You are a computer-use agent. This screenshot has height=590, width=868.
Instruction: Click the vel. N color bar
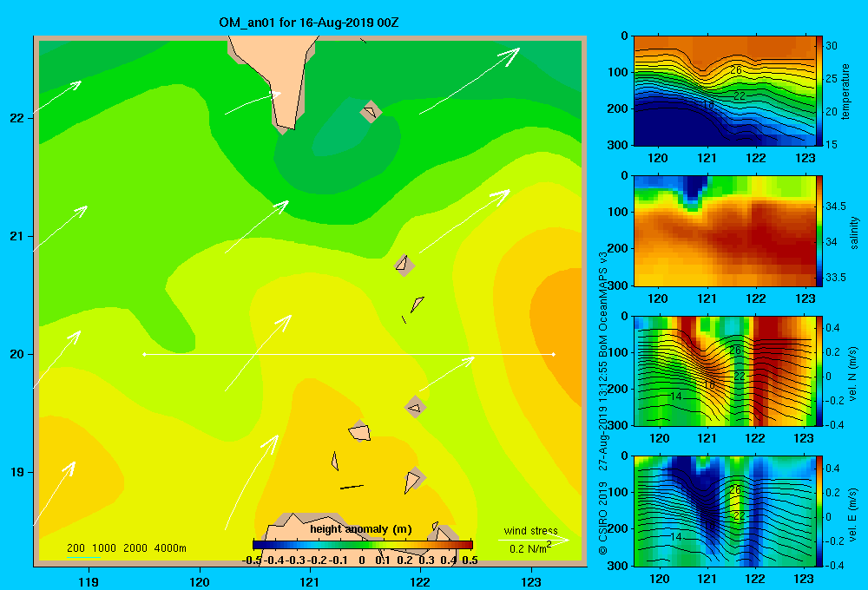[819, 370]
